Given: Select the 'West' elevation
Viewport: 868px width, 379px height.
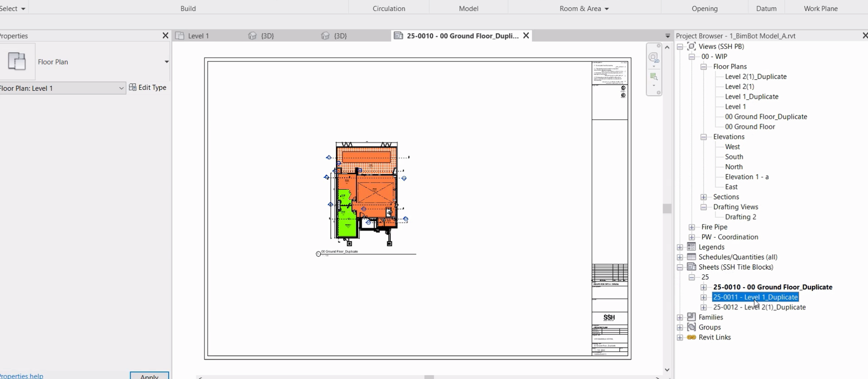Looking at the screenshot, I should 733,146.
